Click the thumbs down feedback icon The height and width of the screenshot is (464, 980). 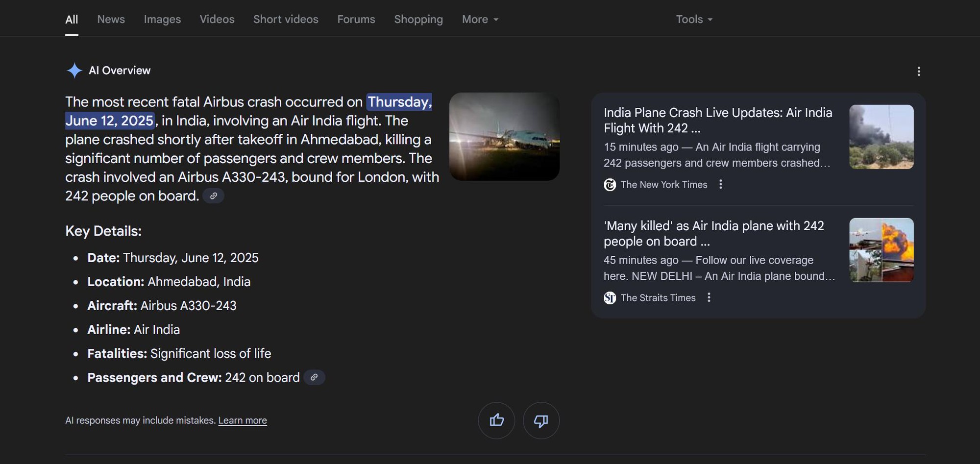point(541,420)
